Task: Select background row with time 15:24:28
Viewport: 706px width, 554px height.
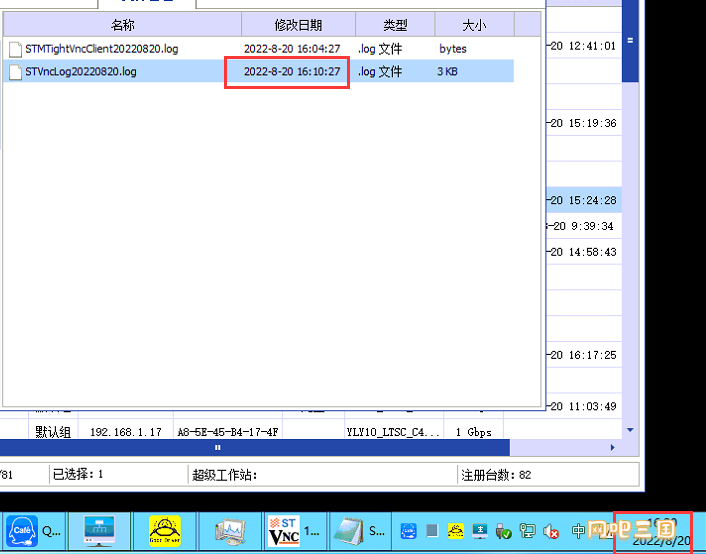Action: (x=584, y=200)
